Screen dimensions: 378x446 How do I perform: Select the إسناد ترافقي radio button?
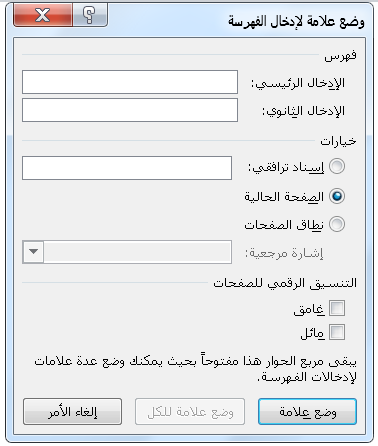[x=337, y=166]
